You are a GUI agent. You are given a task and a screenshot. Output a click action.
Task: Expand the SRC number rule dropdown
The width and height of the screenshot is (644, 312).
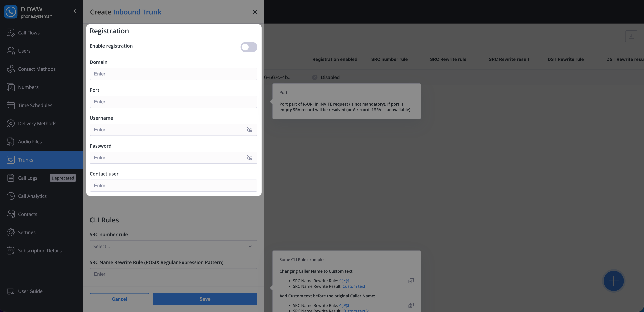tap(173, 246)
